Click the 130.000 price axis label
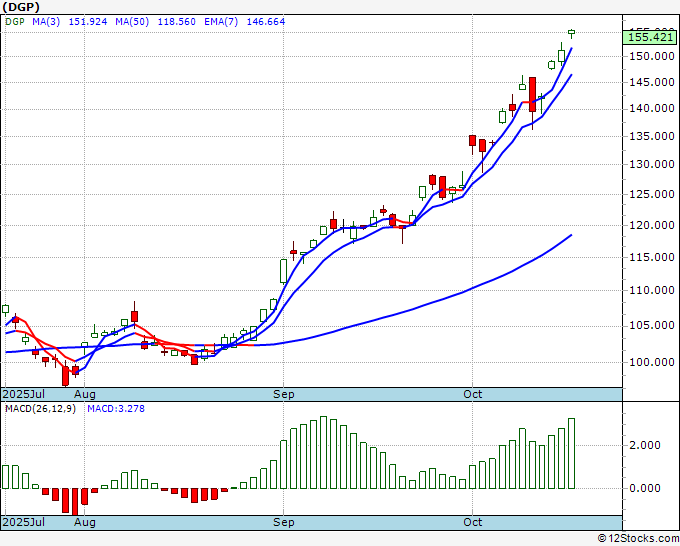The image size is (680, 546). 652,164
